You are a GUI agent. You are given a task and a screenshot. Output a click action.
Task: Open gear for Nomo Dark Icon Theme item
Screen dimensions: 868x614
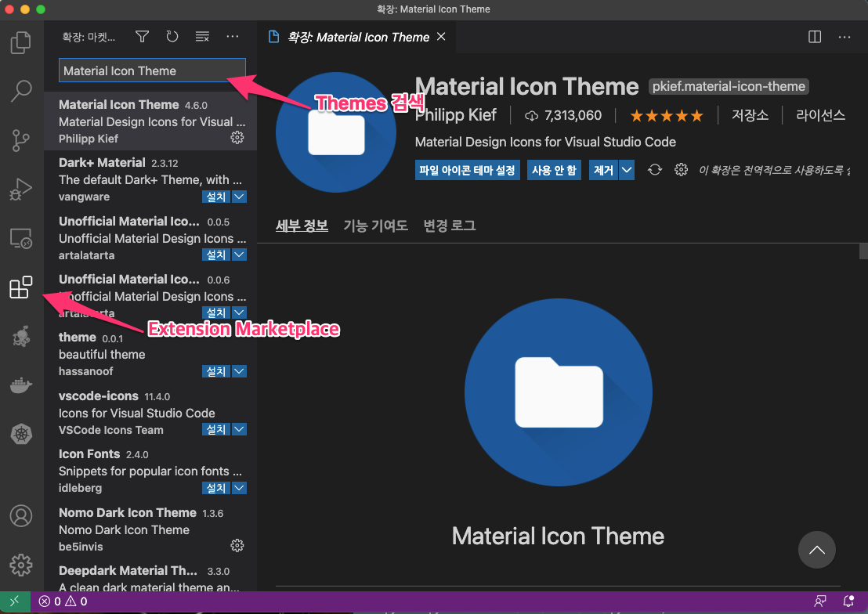[237, 545]
